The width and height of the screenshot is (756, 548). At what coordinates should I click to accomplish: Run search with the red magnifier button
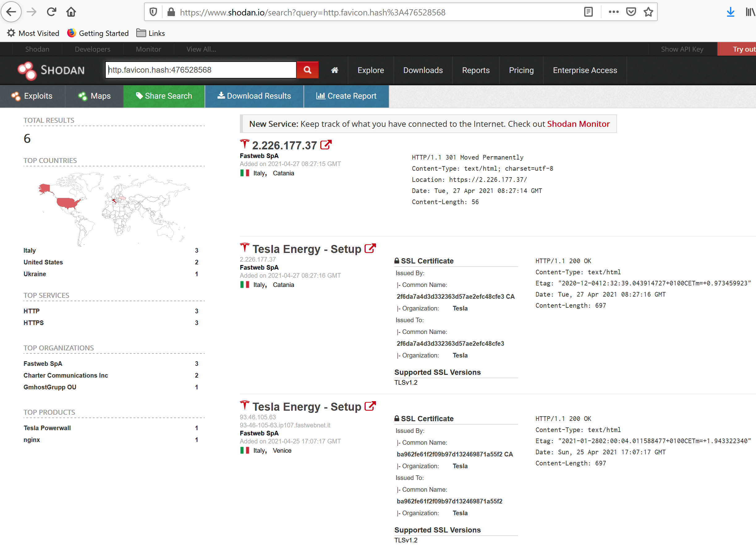coord(307,70)
